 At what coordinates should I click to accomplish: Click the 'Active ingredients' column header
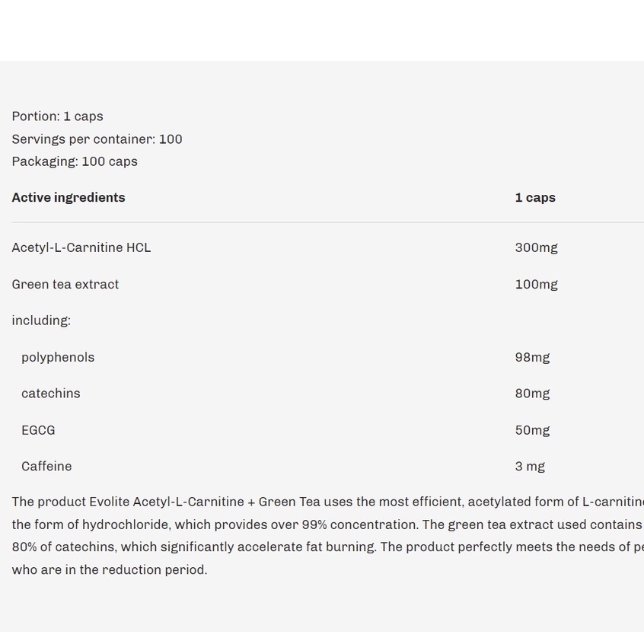point(69,198)
